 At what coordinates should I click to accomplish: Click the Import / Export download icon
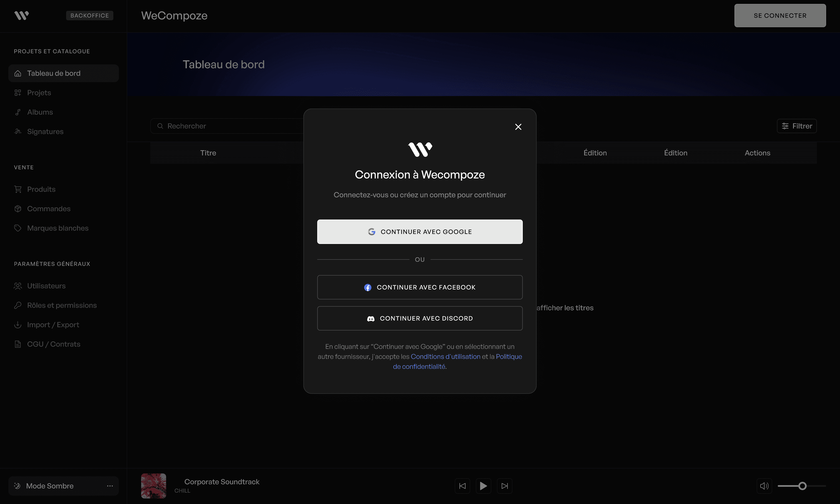click(x=18, y=325)
